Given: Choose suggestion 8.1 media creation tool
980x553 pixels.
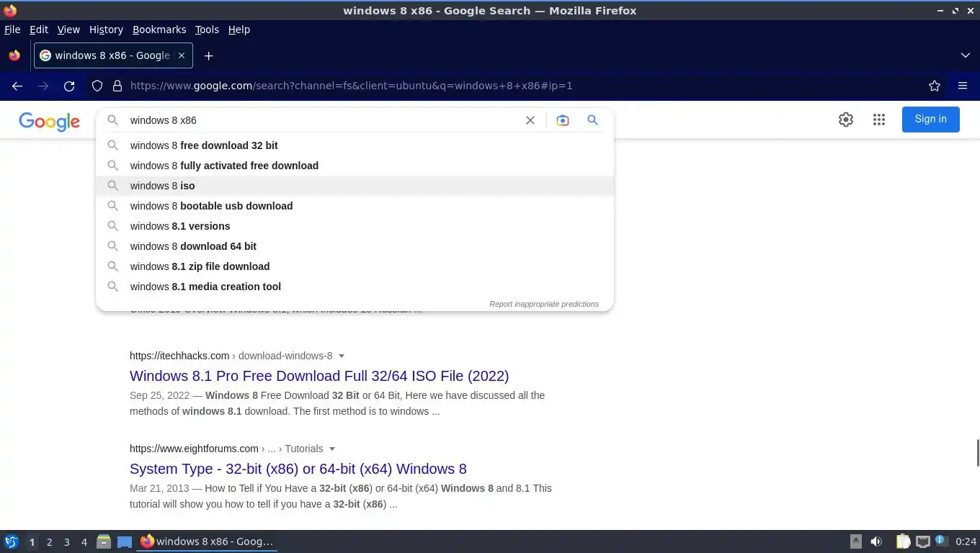Looking at the screenshot, I should 355,287.
